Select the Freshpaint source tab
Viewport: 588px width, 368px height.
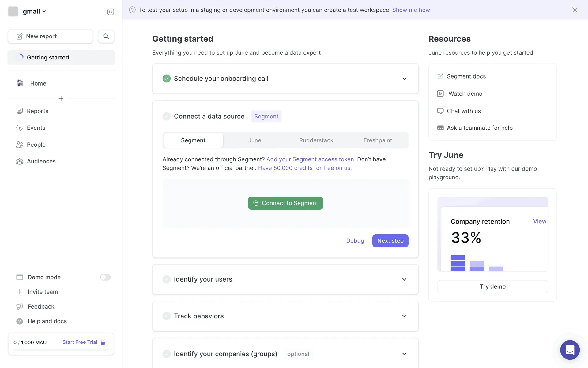(377, 140)
